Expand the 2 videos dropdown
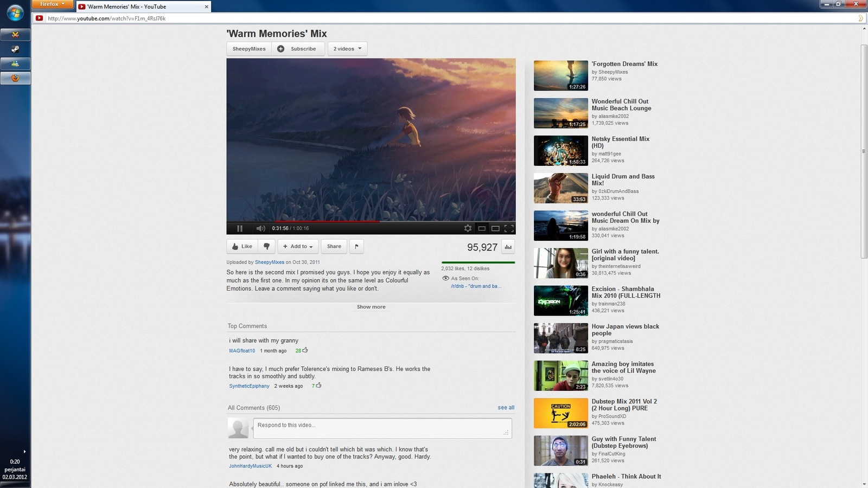The height and width of the screenshot is (488, 868). pyautogui.click(x=347, y=49)
